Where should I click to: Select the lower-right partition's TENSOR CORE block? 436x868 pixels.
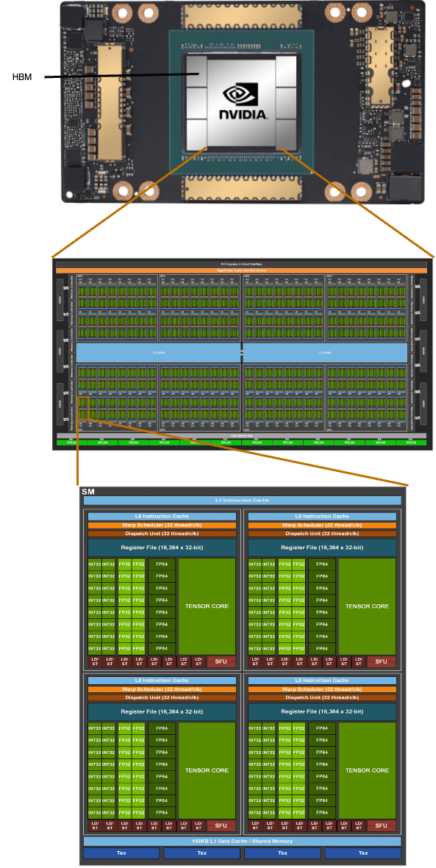(x=368, y=770)
